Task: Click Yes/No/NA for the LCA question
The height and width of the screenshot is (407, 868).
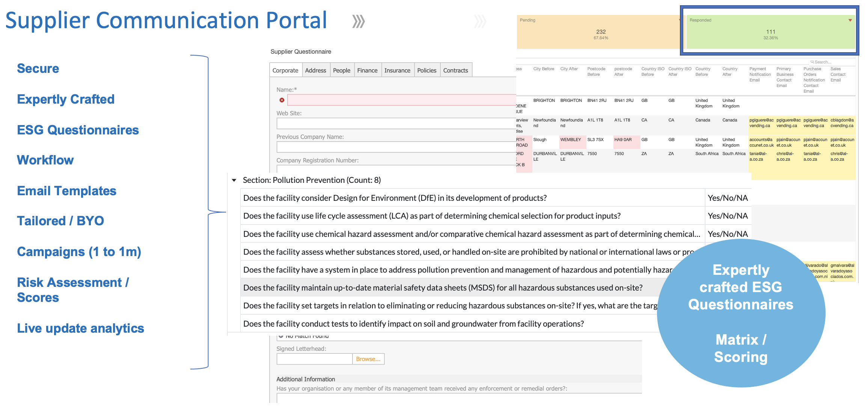Action: tap(728, 216)
